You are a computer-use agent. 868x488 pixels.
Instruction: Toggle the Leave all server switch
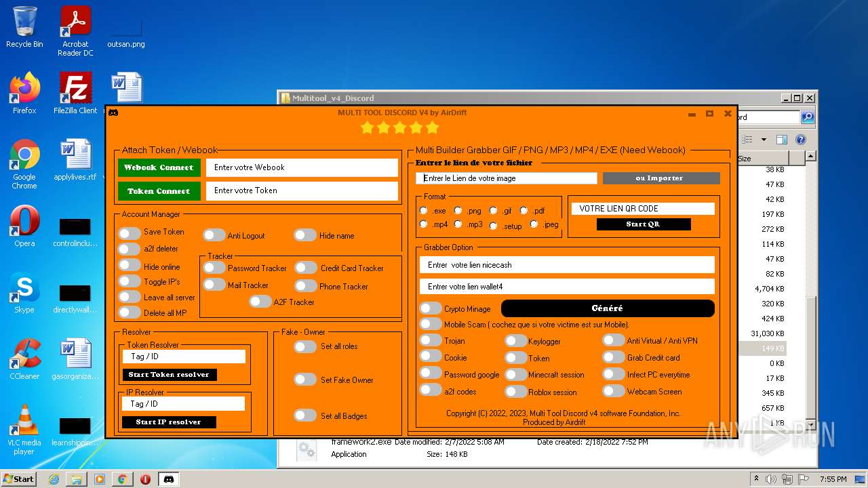pyautogui.click(x=130, y=297)
